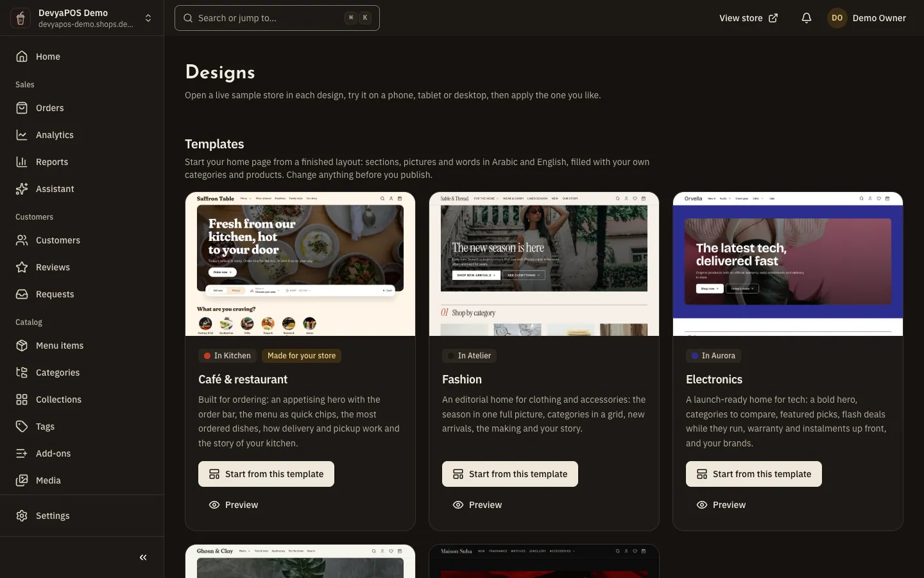Click the Orders bag icon
The image size is (924, 578).
pyautogui.click(x=22, y=108)
